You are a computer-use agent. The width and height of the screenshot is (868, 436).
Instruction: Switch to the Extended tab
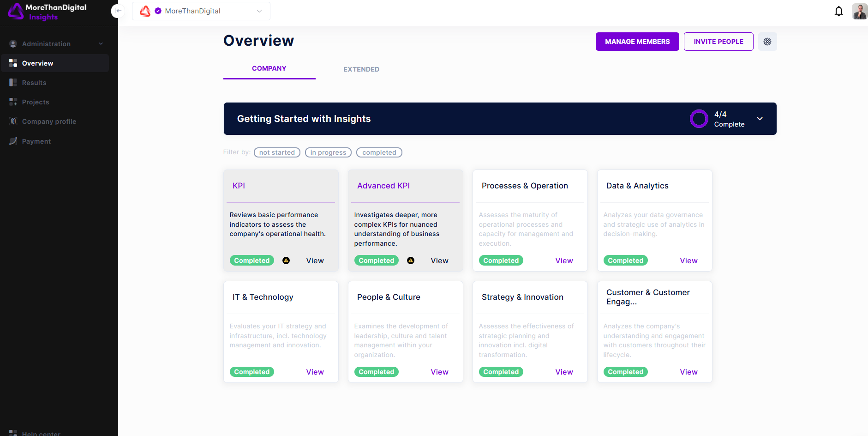[361, 69]
